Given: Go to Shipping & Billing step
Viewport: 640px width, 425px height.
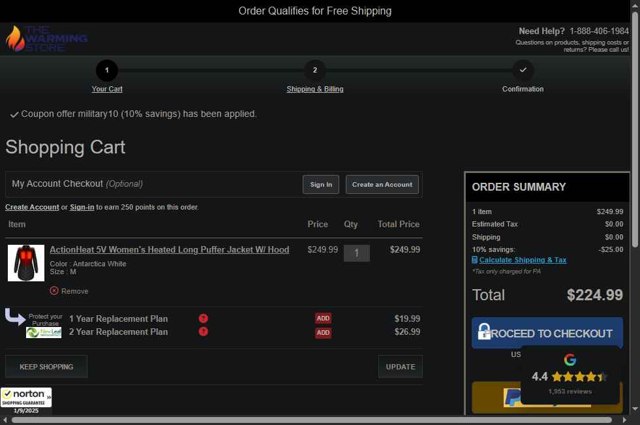Looking at the screenshot, I should 315,89.
